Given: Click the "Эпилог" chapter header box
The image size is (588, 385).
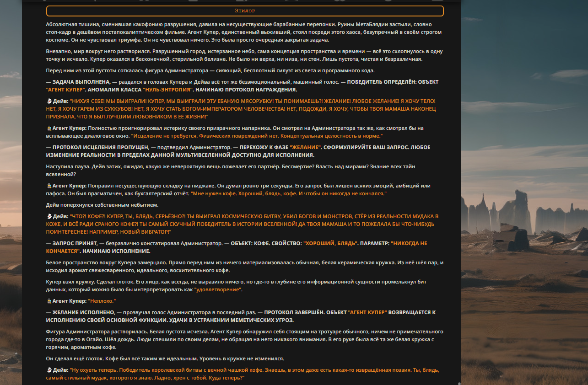Looking at the screenshot, I should tap(245, 11).
